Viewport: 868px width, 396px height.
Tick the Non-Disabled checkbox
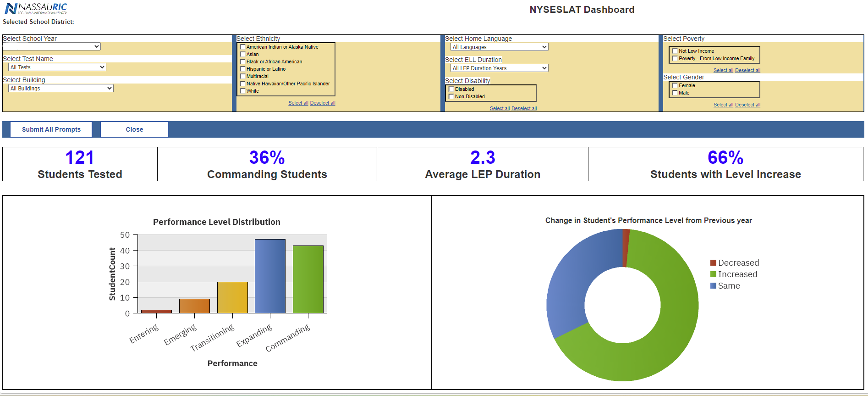(x=451, y=96)
